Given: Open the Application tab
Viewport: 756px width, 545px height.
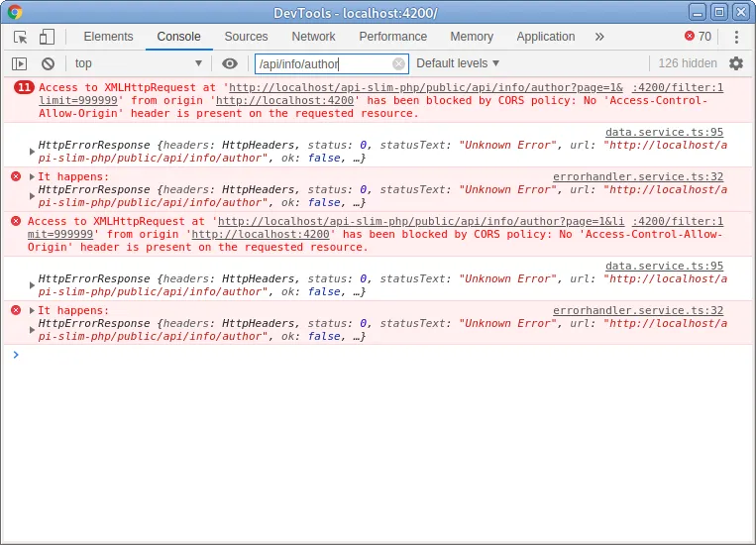Looking at the screenshot, I should click(546, 37).
